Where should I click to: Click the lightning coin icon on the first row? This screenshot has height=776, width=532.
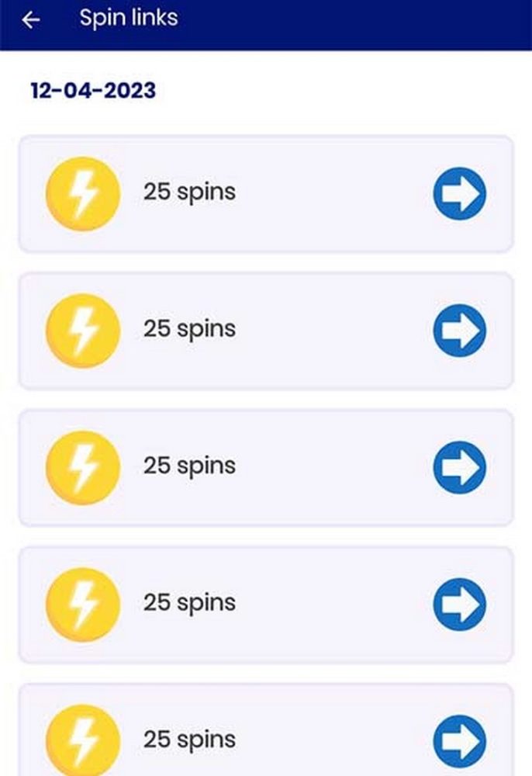pyautogui.click(x=82, y=193)
